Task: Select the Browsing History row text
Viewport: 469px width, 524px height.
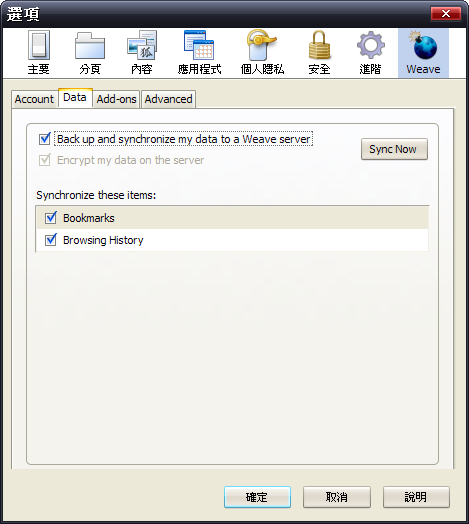Action: tap(103, 240)
